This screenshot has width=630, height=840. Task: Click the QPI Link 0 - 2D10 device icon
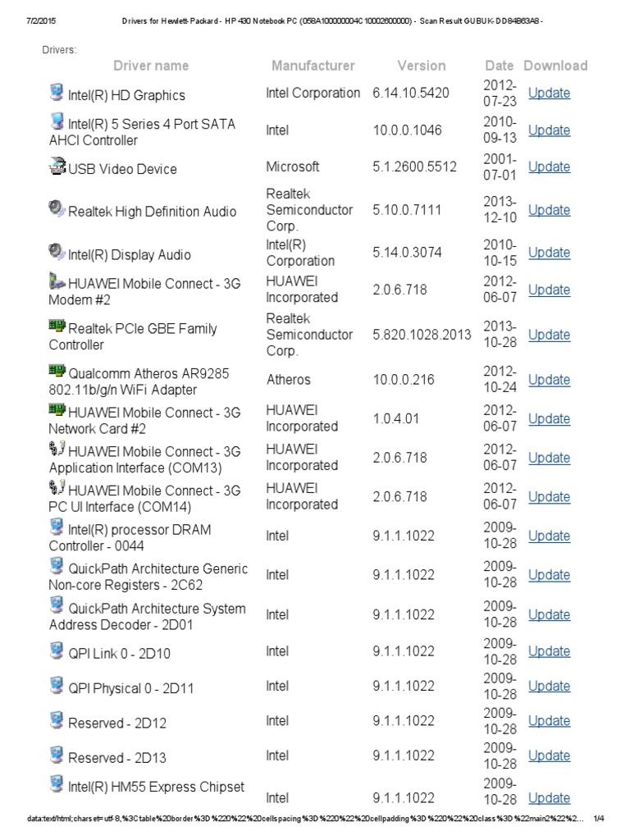pyautogui.click(x=57, y=651)
